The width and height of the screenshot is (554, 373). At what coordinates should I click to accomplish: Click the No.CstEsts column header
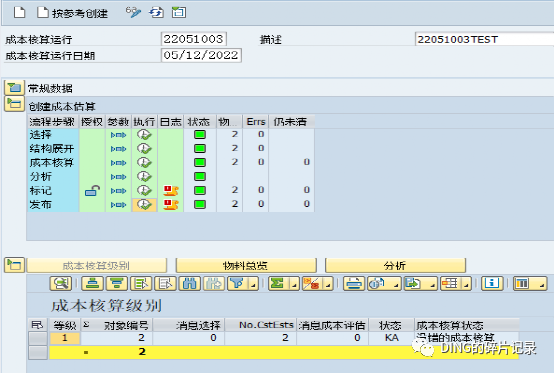point(261,325)
